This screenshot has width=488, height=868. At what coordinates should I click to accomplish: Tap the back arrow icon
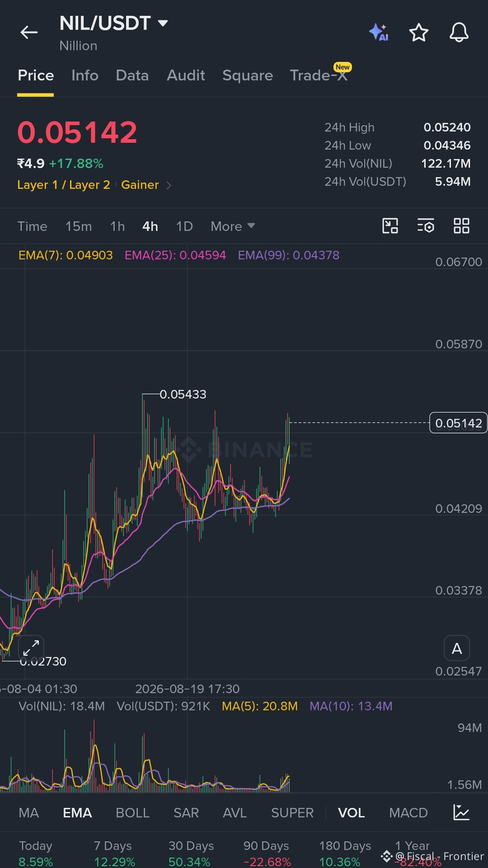click(29, 33)
